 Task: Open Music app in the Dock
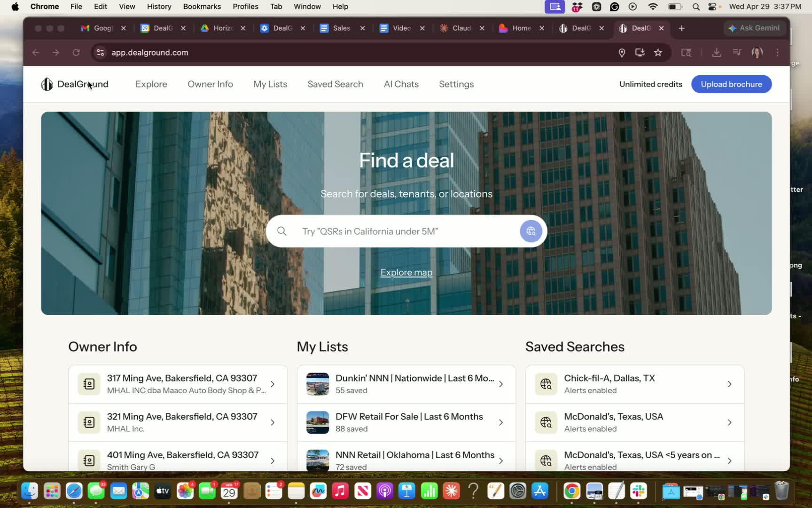[340, 491]
